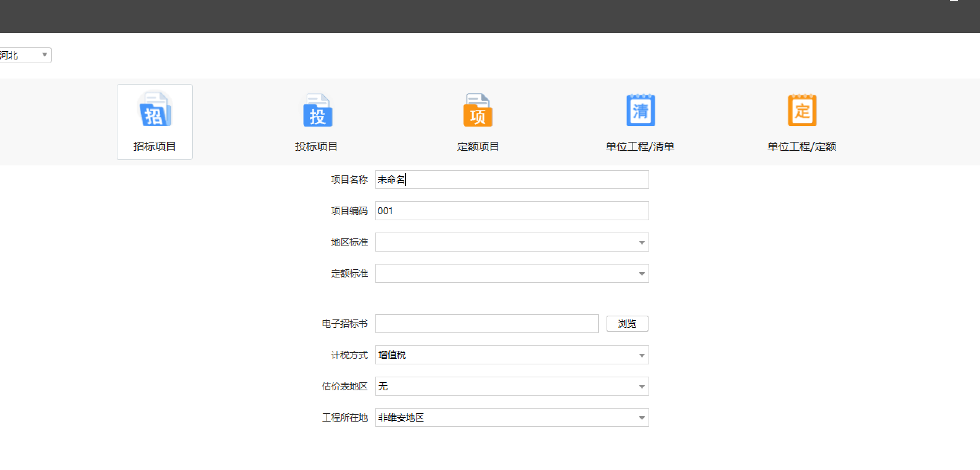Click the 投标项目 label text

click(x=316, y=146)
